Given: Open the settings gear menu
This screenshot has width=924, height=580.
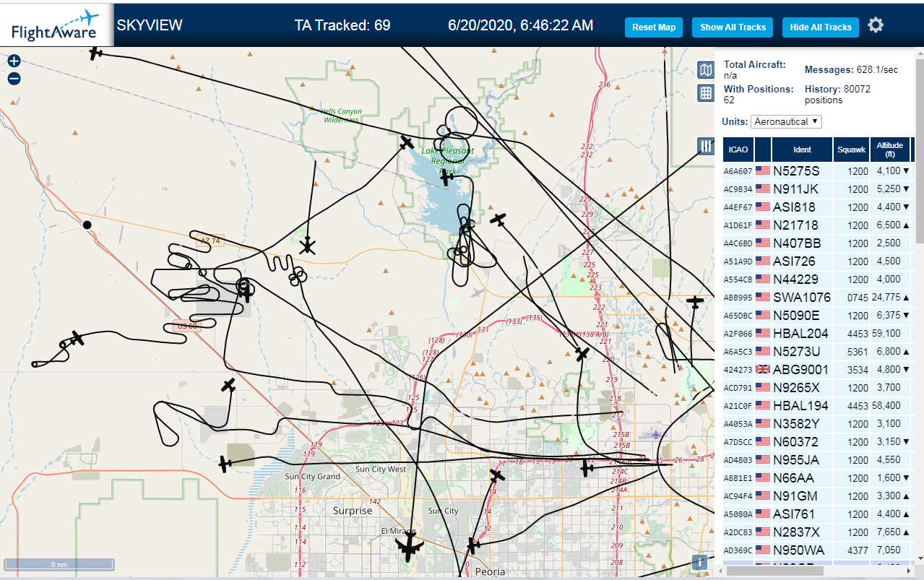Looking at the screenshot, I should tap(876, 25).
